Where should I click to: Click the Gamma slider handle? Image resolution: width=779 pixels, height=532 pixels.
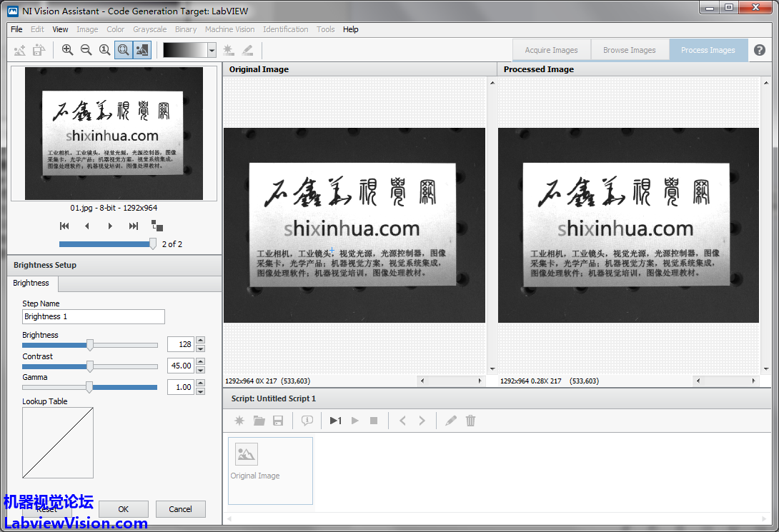tap(89, 387)
